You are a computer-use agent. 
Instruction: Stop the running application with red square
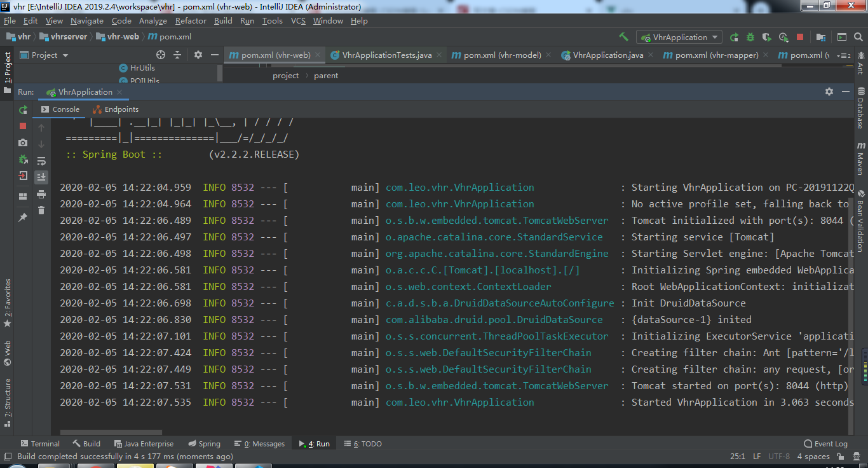800,38
